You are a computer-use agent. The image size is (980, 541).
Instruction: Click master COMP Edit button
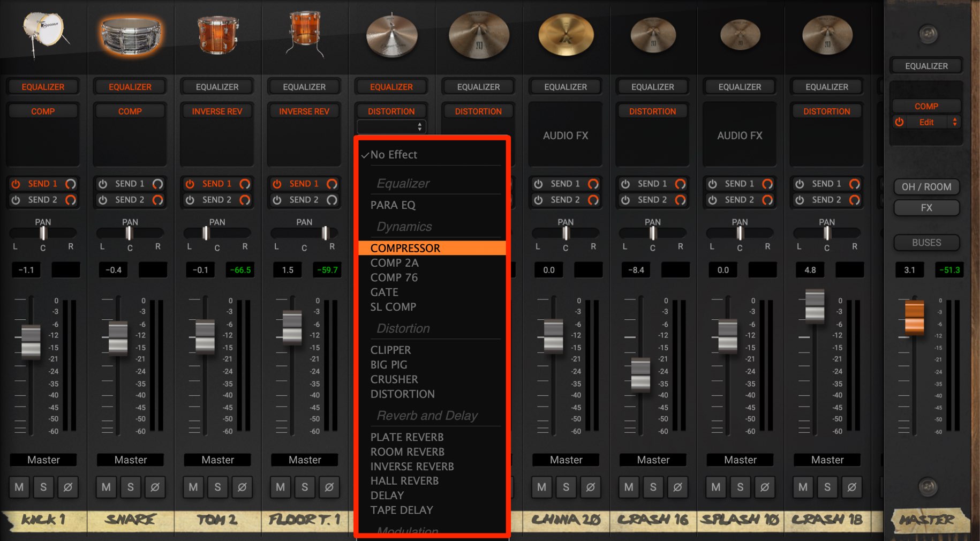click(x=926, y=122)
